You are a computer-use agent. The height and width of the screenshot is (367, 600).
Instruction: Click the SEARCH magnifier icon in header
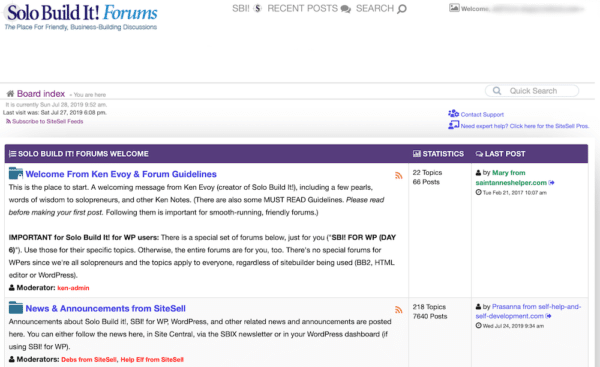tap(402, 9)
